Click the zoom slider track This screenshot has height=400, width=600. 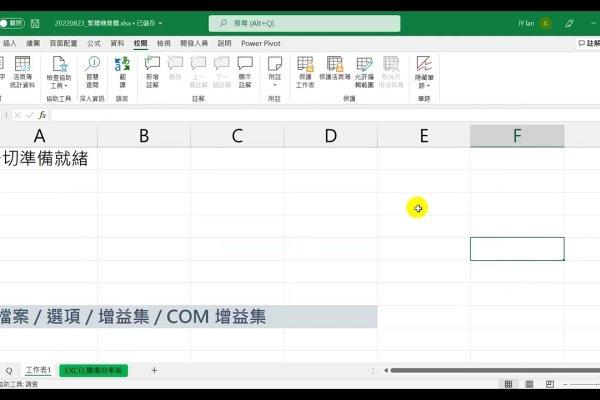click(x=585, y=384)
